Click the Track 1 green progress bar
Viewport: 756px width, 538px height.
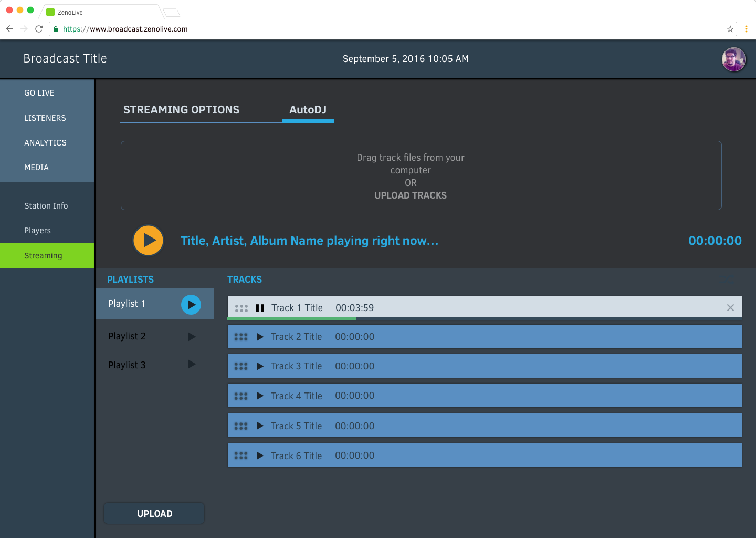(291, 318)
